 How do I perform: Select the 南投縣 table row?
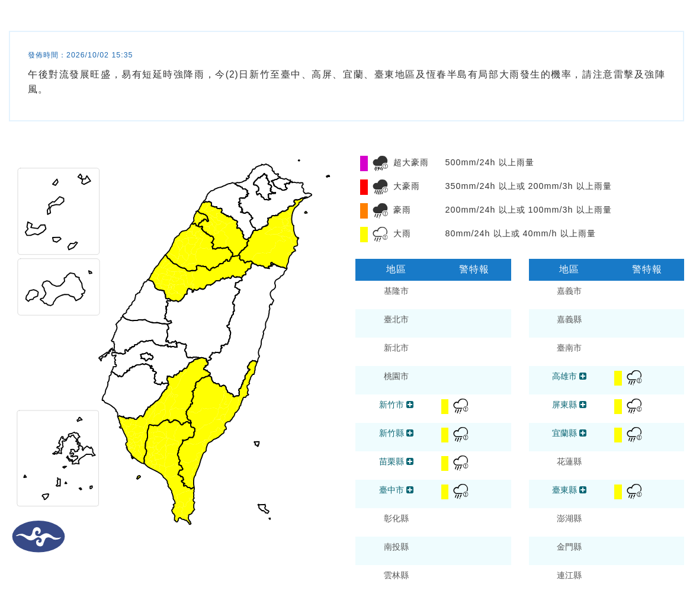pyautogui.click(x=433, y=551)
